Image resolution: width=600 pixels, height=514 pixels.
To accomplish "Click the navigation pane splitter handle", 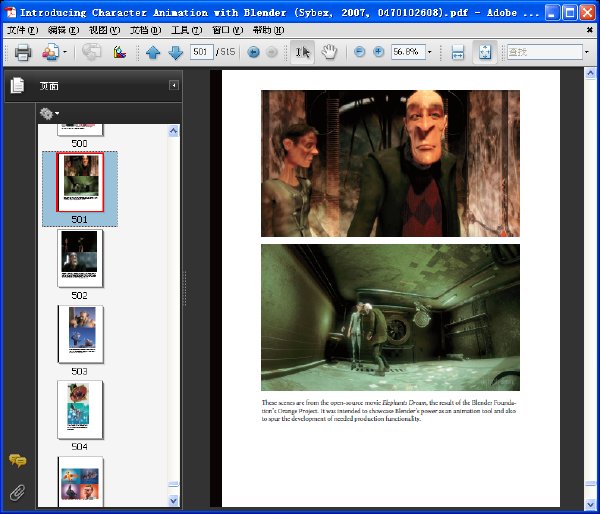I will click(185, 289).
